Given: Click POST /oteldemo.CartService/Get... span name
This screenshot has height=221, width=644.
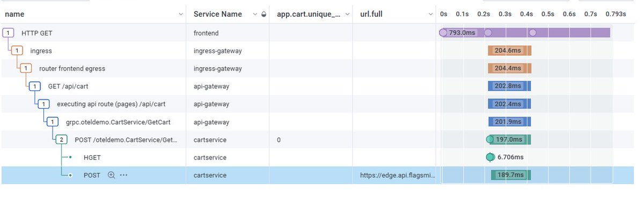Looking at the screenshot, I should click(x=126, y=139).
